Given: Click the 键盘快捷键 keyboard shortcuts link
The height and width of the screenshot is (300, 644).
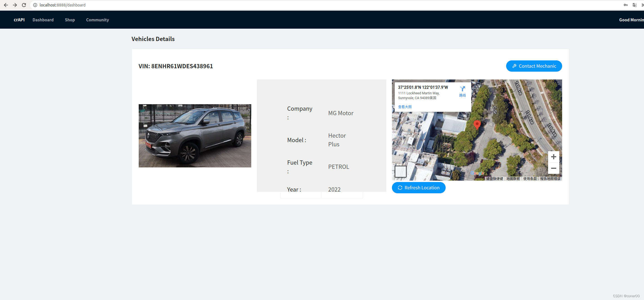Looking at the screenshot, I should coord(494,179).
